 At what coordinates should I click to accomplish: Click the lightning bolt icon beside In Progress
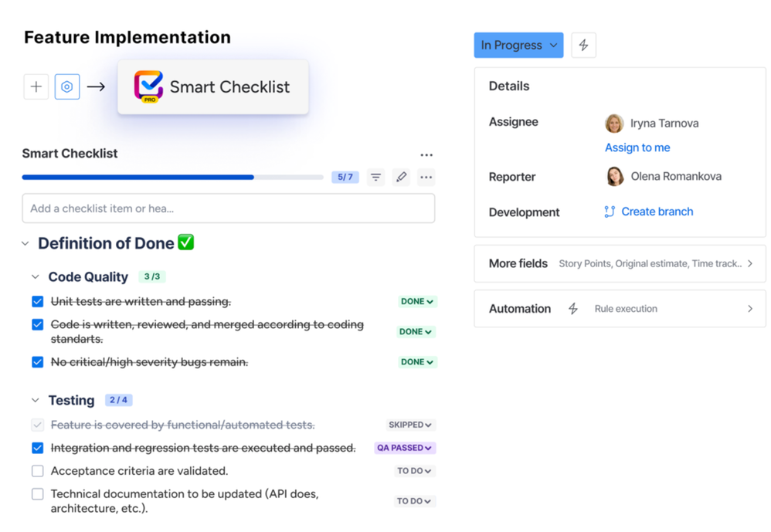[583, 45]
